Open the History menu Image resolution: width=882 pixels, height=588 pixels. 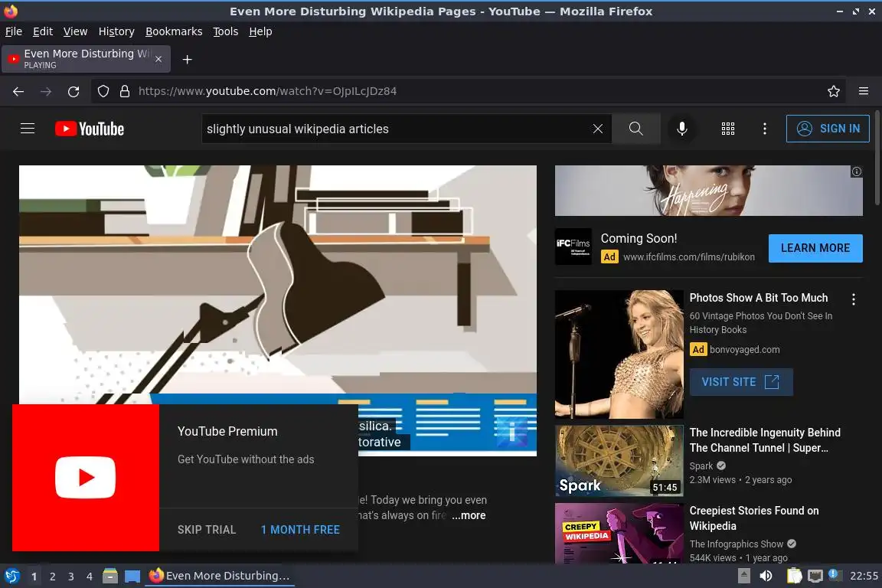[x=116, y=31]
